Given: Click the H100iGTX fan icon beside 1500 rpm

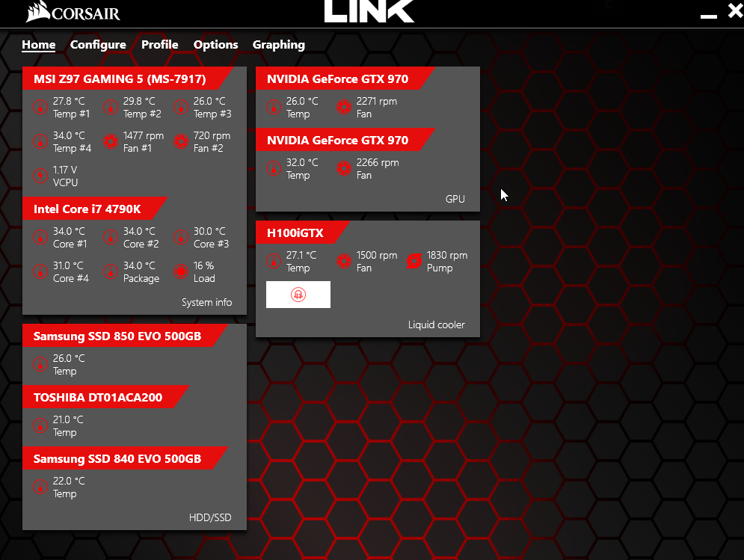Looking at the screenshot, I should click(344, 261).
